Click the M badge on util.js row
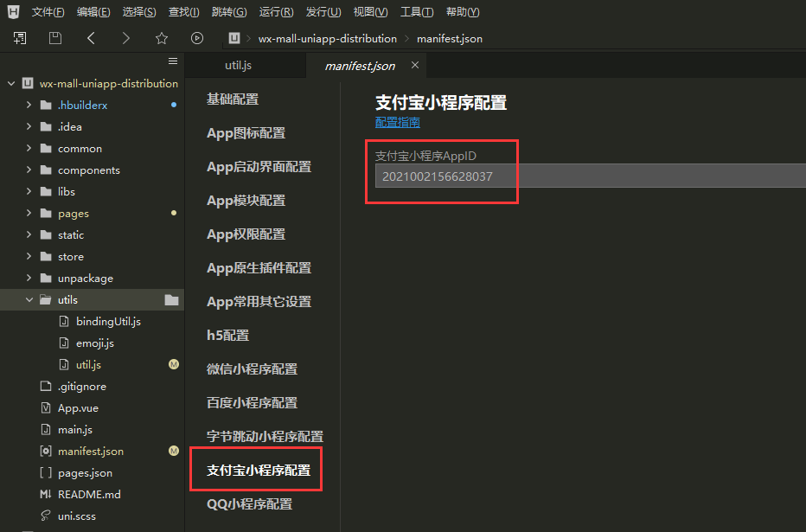 pos(174,364)
